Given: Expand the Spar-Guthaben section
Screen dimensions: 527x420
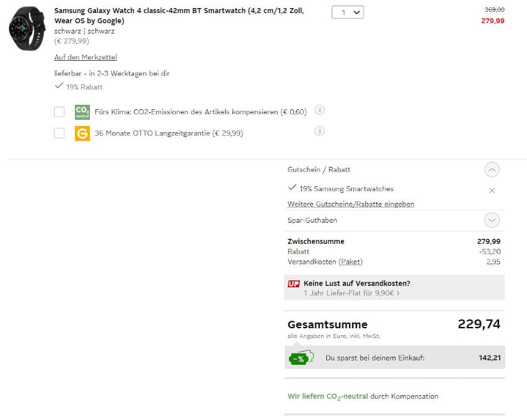Looking at the screenshot, I should (492, 220).
